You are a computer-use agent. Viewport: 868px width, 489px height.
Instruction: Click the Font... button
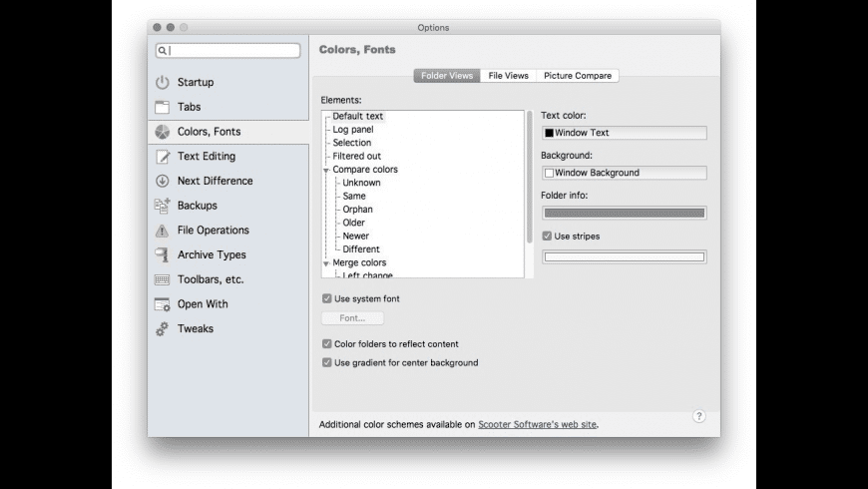(x=352, y=318)
